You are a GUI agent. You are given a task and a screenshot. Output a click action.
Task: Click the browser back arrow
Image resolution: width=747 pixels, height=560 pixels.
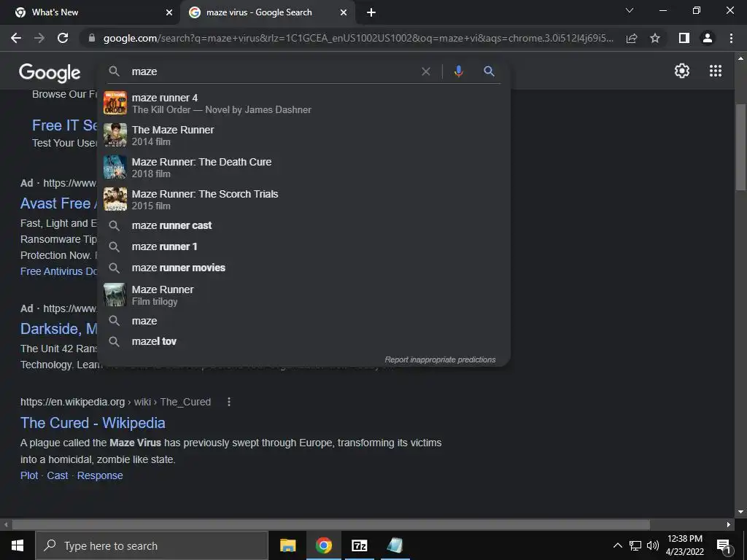click(x=16, y=38)
